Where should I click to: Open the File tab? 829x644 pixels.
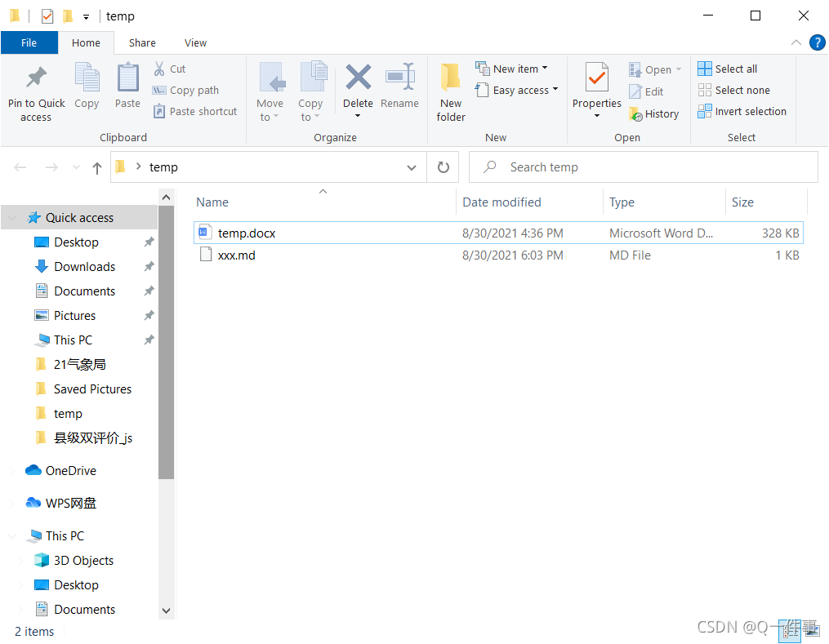pos(29,42)
